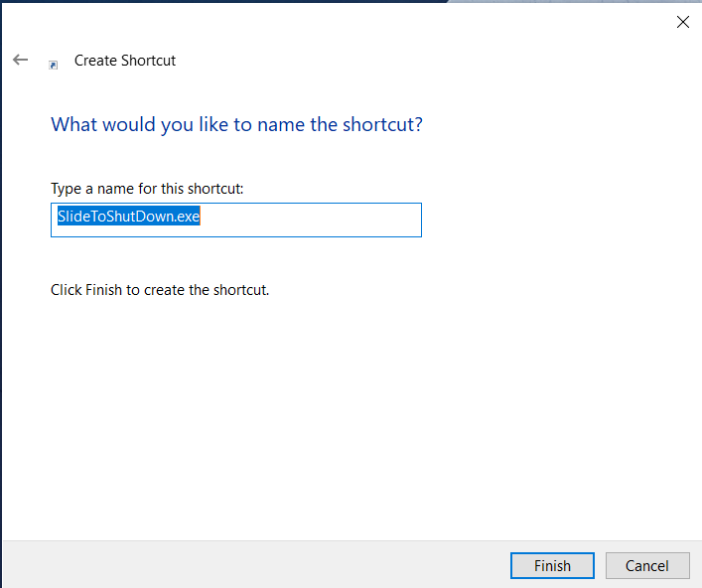Click the small shortcut icon beside Create Shortcut
This screenshot has width=702, height=588.
click(54, 65)
